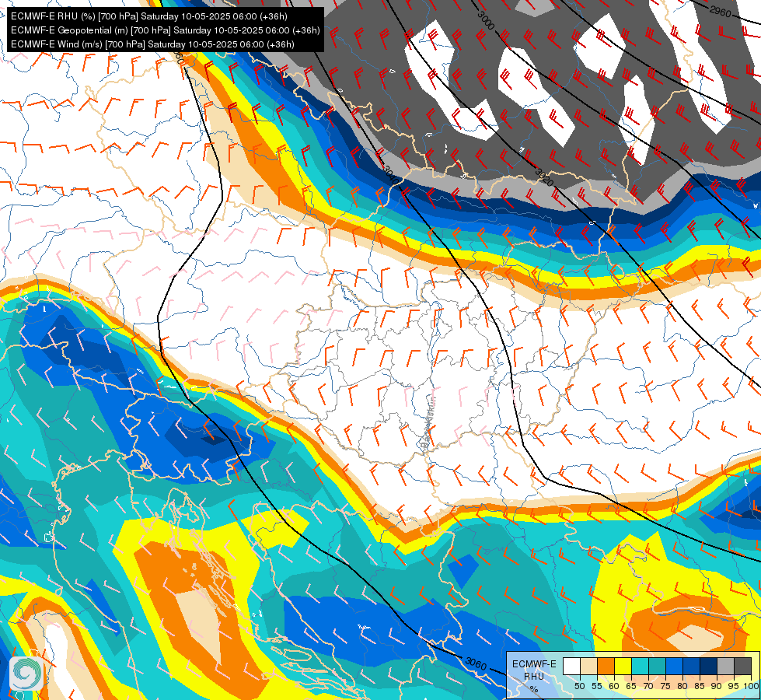The height and width of the screenshot is (700, 761).
Task: Click legend tick value 95
Action: pos(733,686)
